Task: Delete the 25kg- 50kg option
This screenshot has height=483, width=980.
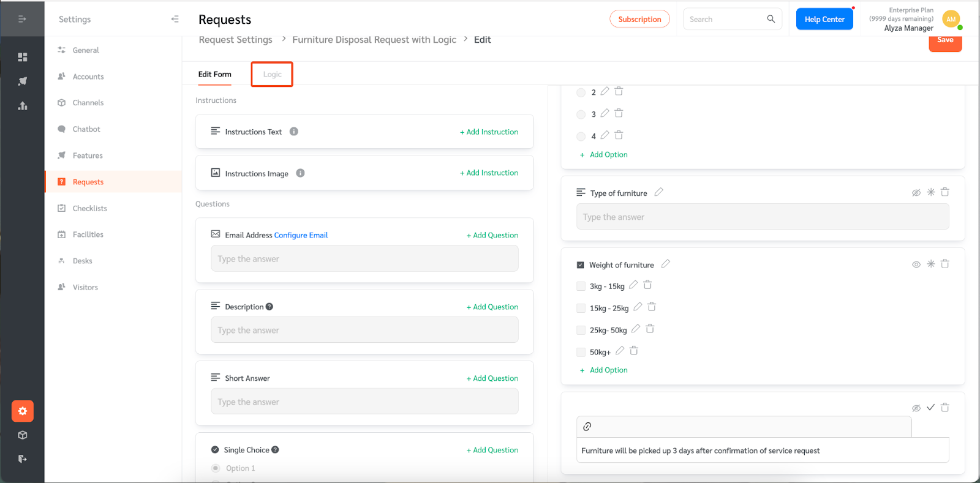Action: [650, 329]
